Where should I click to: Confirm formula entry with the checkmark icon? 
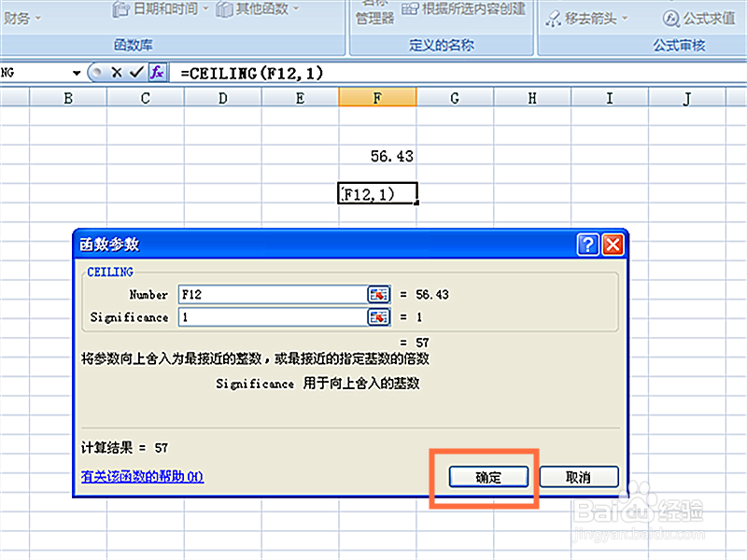(x=136, y=73)
